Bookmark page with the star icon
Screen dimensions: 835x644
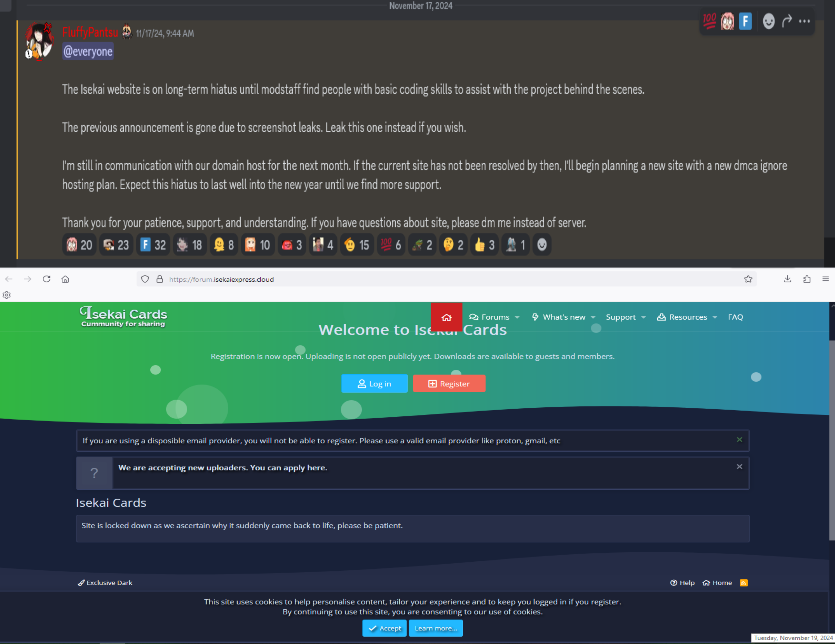coord(748,279)
